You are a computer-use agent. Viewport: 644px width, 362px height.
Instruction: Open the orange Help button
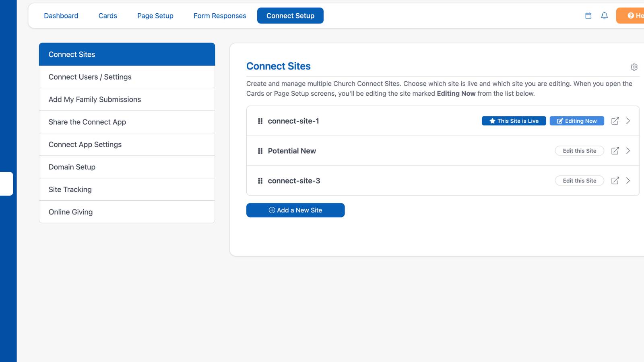point(630,16)
